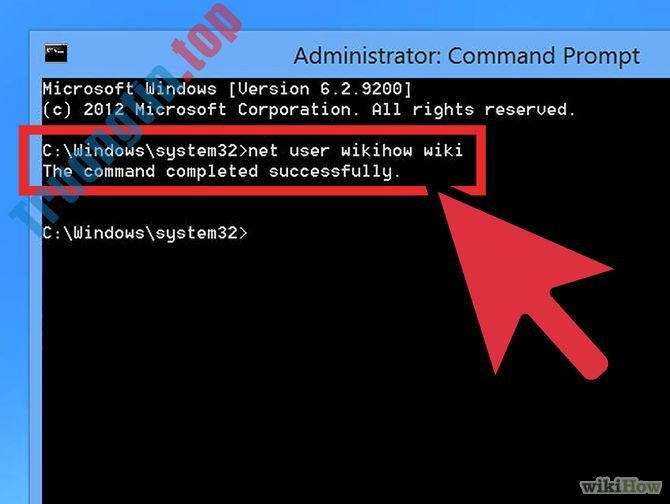Click the first C:\Windows\system32> prompt path
The width and height of the screenshot is (670, 504).
point(145,151)
